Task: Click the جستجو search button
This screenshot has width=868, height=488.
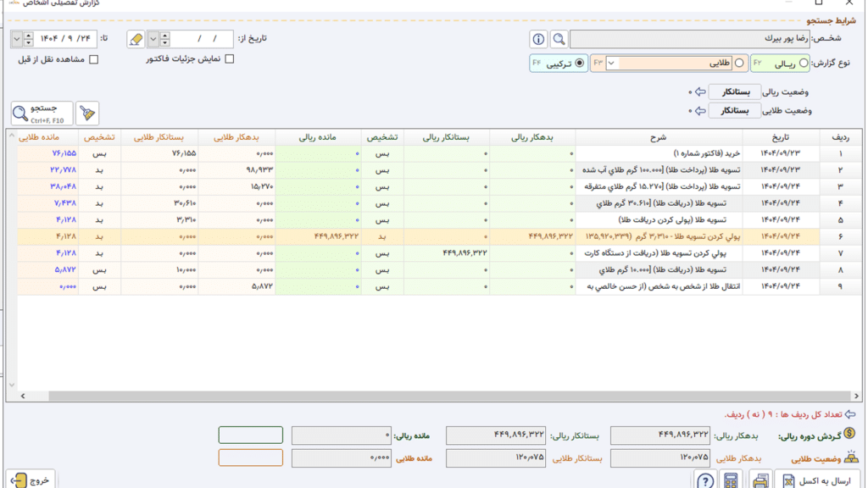Action: (42, 113)
